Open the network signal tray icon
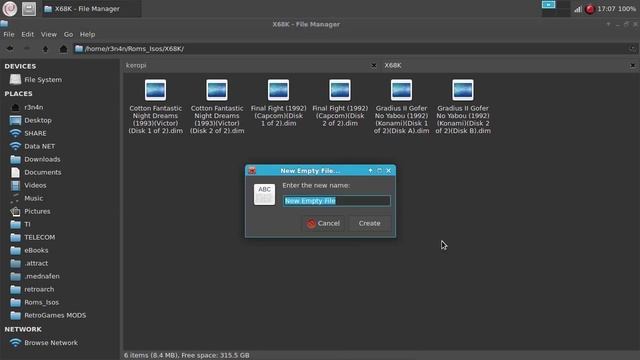 click(x=578, y=9)
